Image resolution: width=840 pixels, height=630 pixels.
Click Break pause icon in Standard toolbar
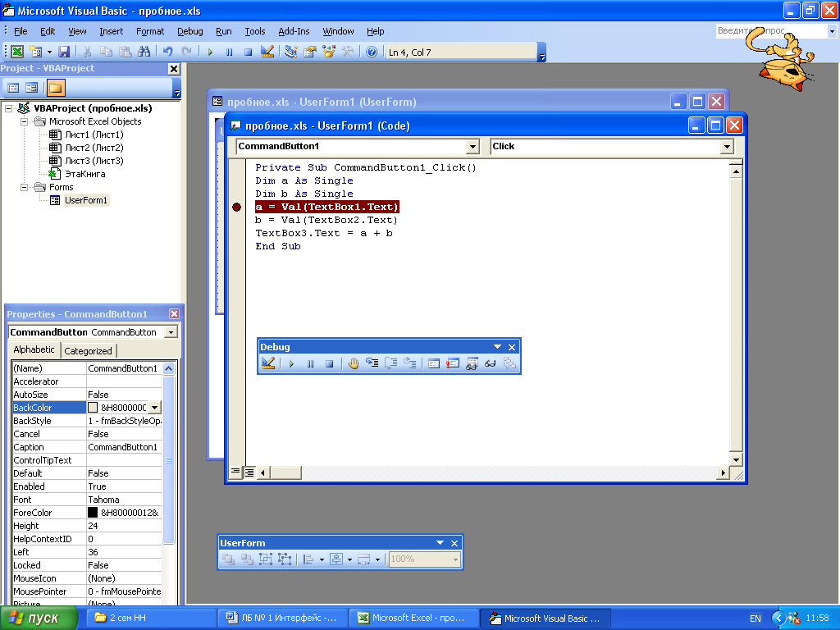point(230,52)
